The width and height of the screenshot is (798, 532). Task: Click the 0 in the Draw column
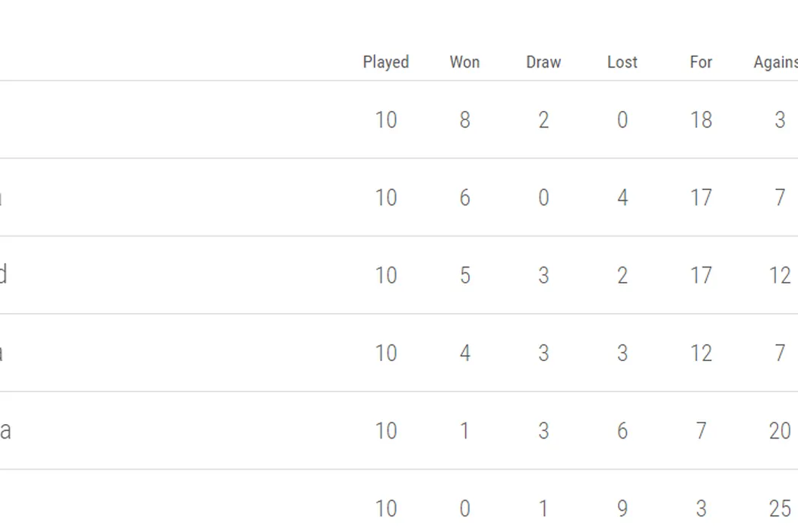543,198
